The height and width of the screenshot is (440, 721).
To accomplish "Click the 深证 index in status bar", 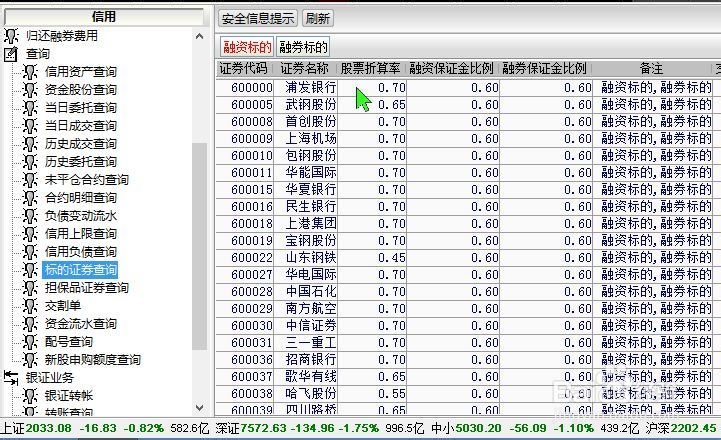I will [227, 428].
